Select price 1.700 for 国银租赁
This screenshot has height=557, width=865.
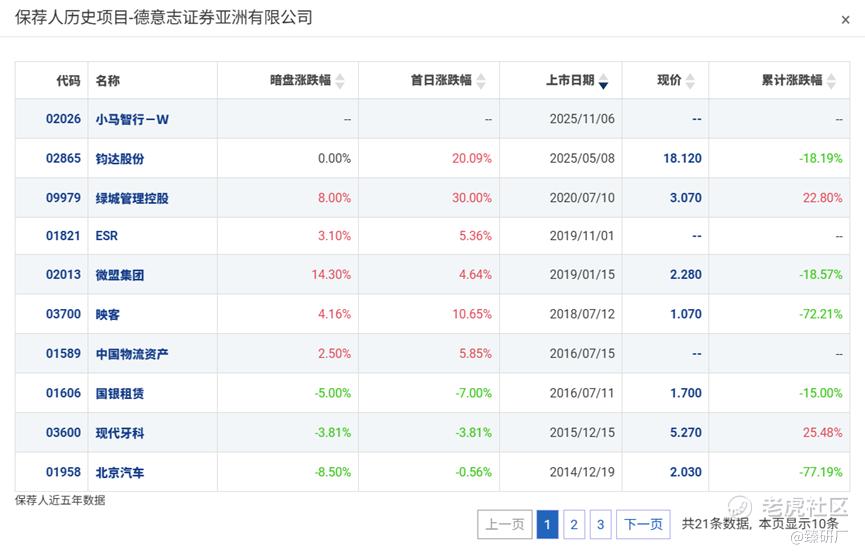[x=686, y=393]
